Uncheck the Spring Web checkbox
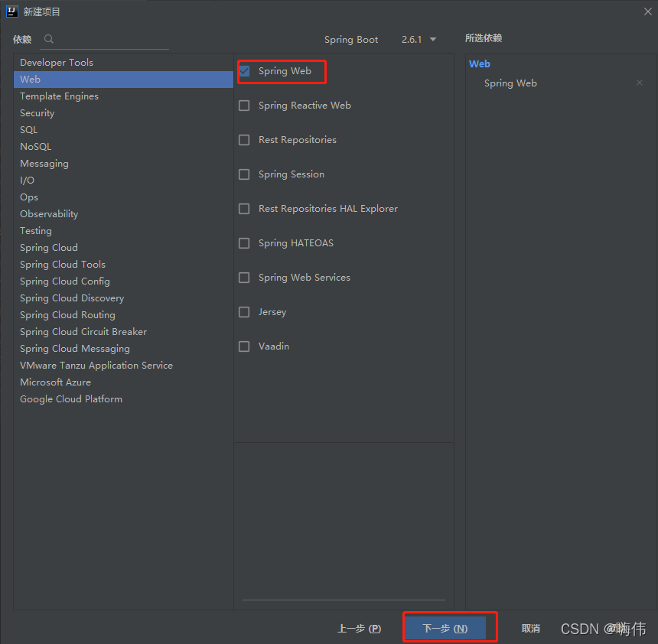This screenshot has height=644, width=658. point(244,71)
